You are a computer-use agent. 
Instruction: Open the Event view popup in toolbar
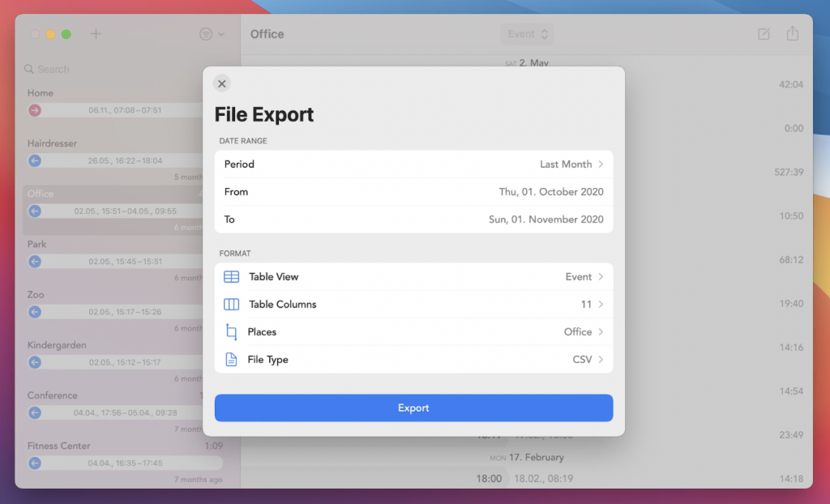(527, 34)
